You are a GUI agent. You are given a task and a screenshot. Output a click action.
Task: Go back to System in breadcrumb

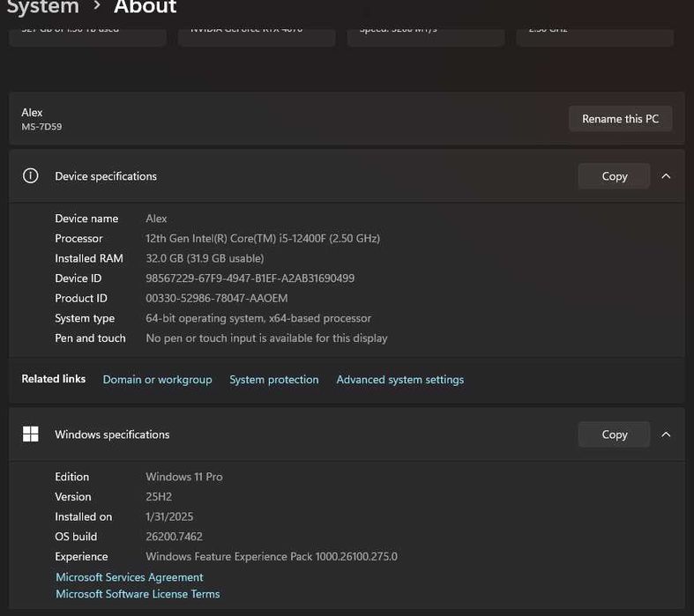click(43, 7)
